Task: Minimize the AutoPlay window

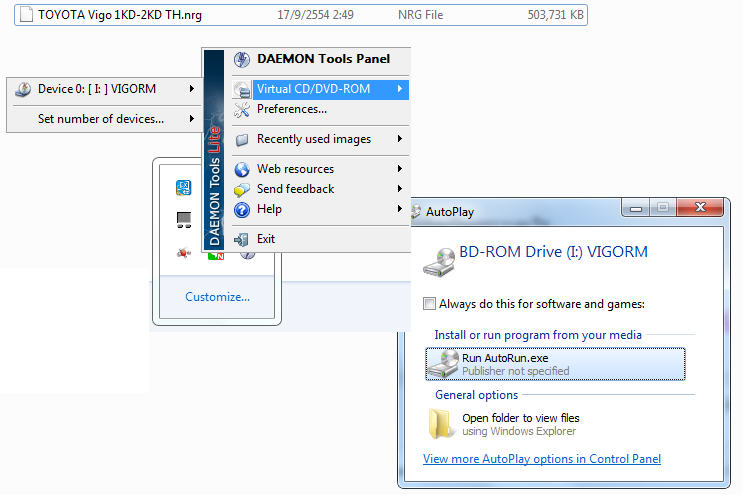Action: 636,207
